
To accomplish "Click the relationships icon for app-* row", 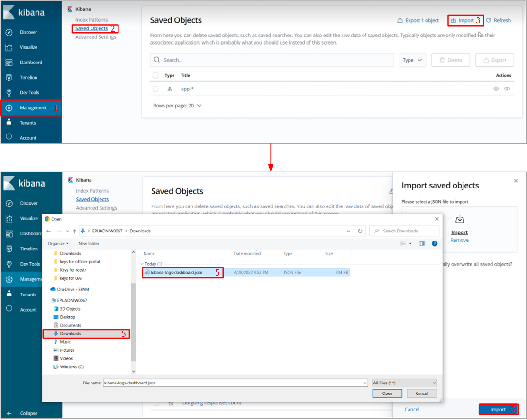I will [507, 89].
